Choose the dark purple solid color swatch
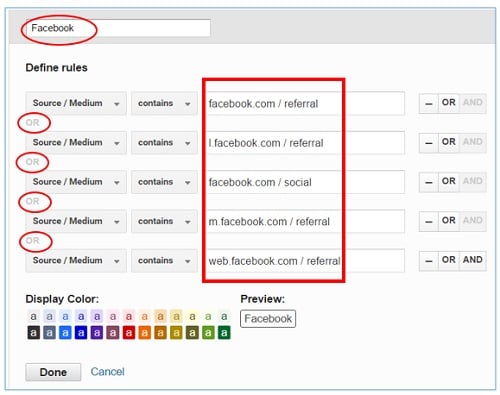The width and height of the screenshot is (500, 395). click(97, 332)
